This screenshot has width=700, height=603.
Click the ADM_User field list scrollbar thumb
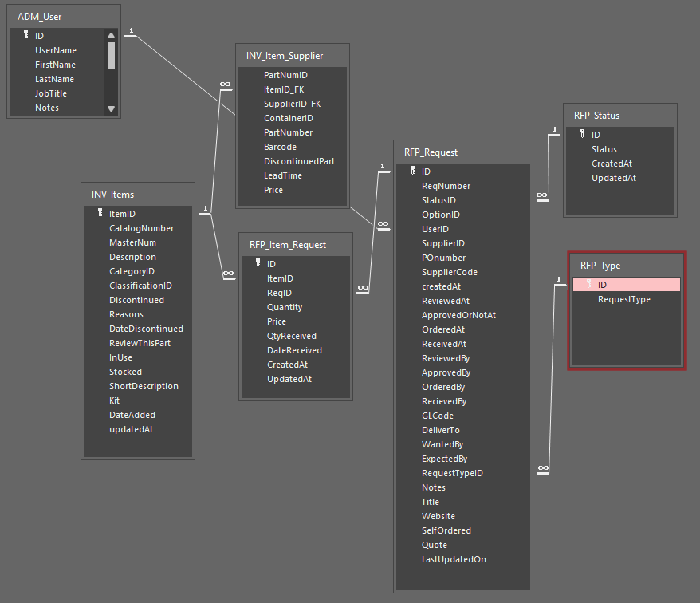click(x=111, y=55)
